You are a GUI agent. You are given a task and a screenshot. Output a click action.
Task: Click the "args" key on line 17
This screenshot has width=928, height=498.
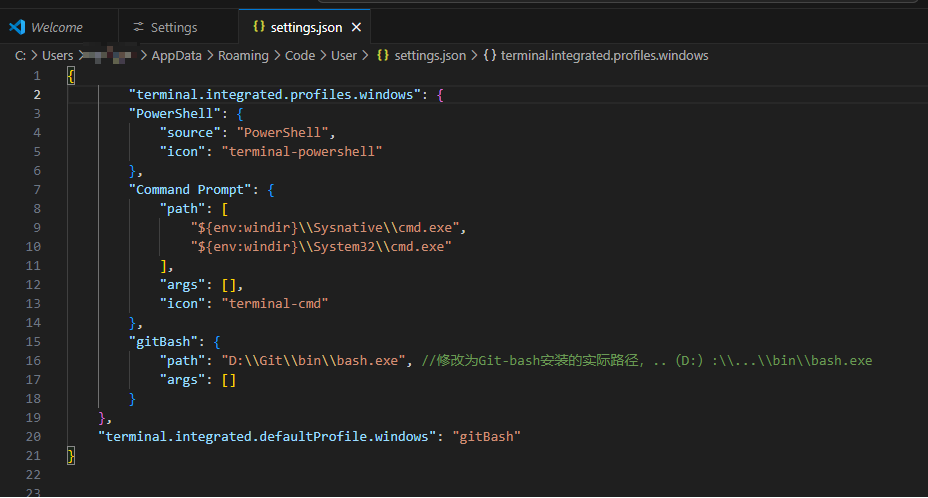[x=182, y=380]
